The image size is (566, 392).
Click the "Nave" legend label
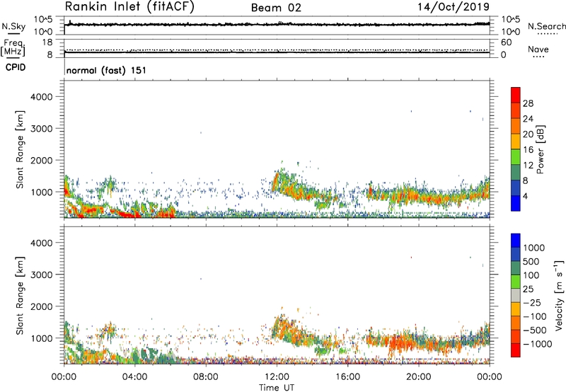click(538, 49)
